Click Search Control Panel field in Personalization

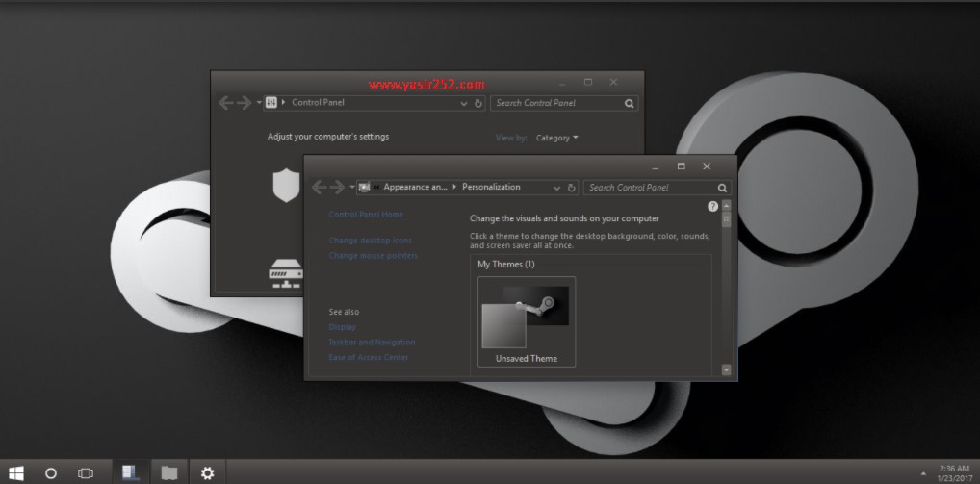(x=650, y=188)
